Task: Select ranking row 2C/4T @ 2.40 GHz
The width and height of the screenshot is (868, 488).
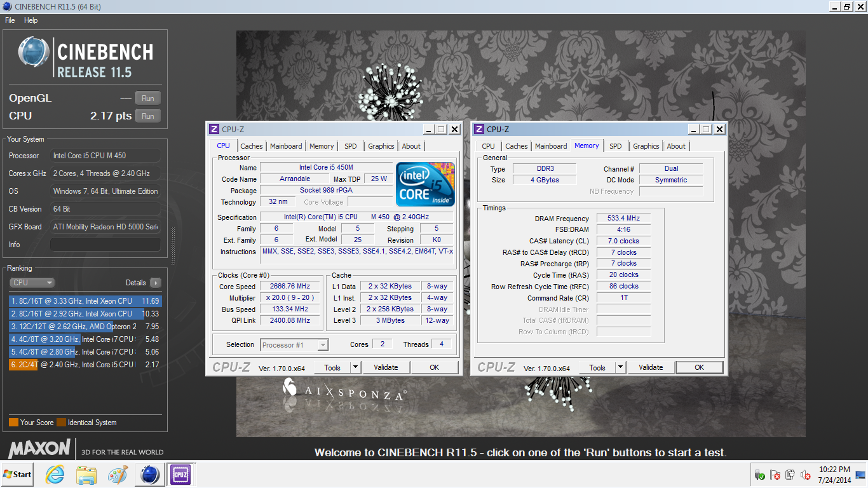Action: pyautogui.click(x=85, y=365)
